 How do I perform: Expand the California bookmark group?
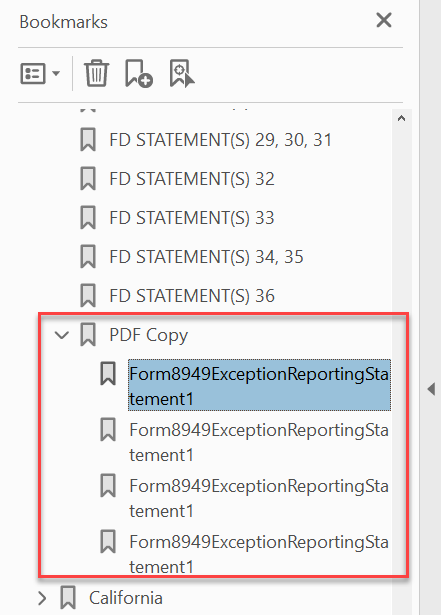point(42,598)
